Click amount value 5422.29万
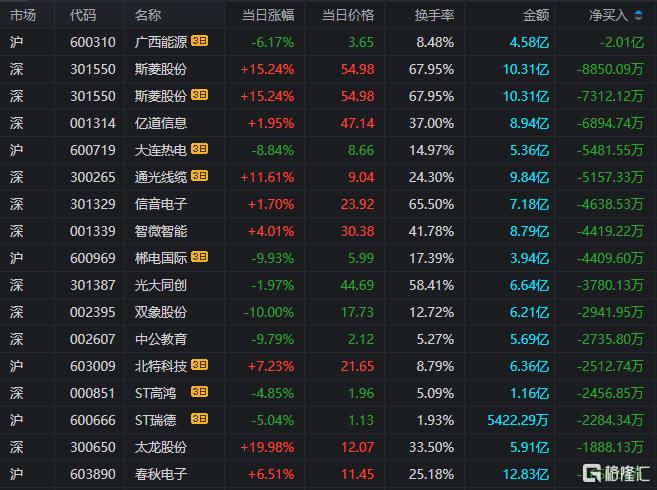This screenshot has height=490, width=657. tap(518, 420)
